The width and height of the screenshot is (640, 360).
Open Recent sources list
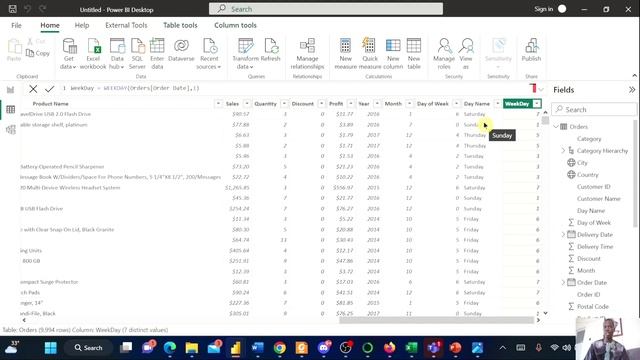[209, 54]
